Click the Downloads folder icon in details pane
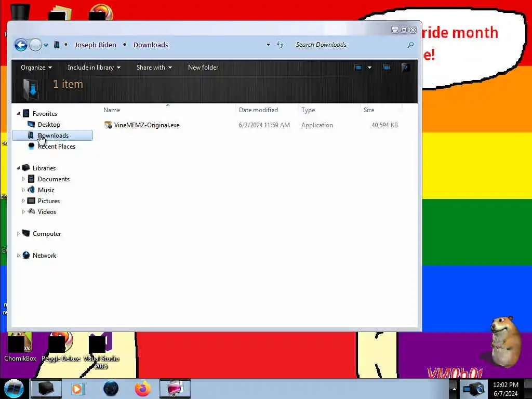 (31, 89)
